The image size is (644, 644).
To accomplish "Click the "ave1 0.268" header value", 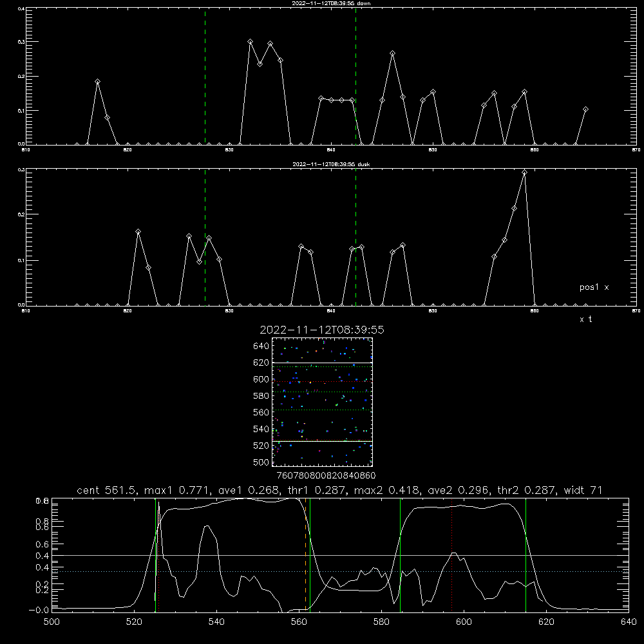I will pyautogui.click(x=251, y=490).
